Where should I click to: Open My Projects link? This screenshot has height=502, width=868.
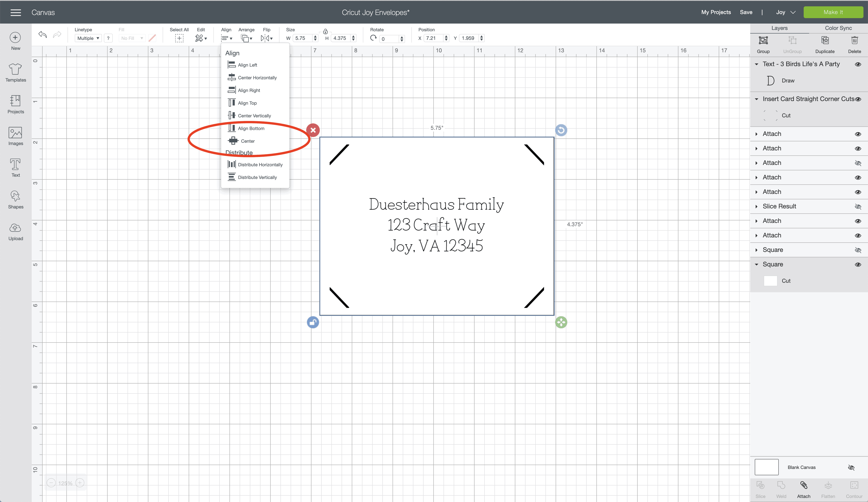point(716,12)
